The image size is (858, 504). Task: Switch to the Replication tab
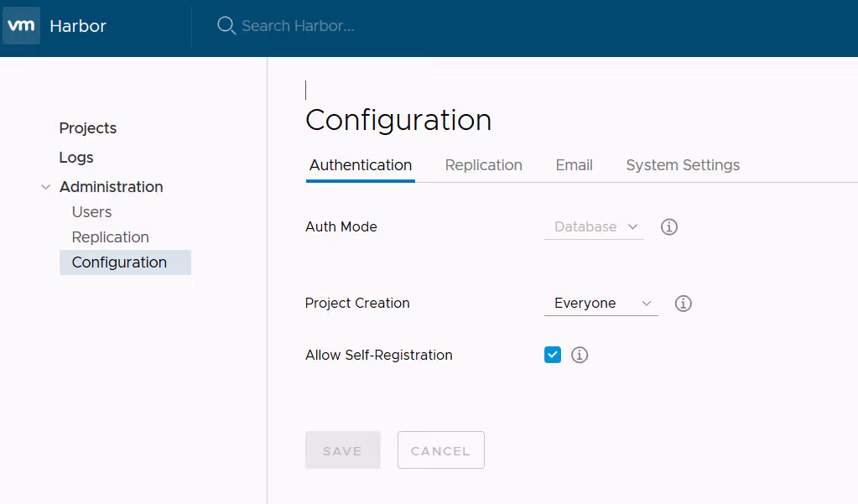[x=483, y=165]
